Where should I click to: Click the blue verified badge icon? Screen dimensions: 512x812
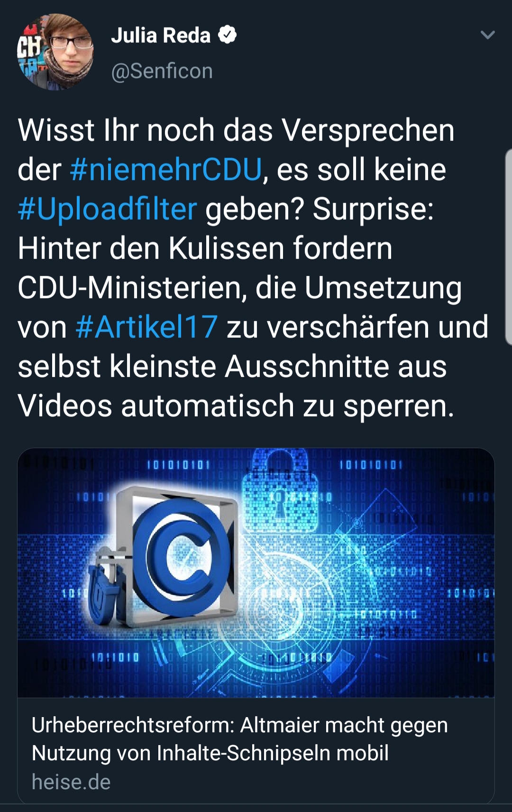[227, 35]
